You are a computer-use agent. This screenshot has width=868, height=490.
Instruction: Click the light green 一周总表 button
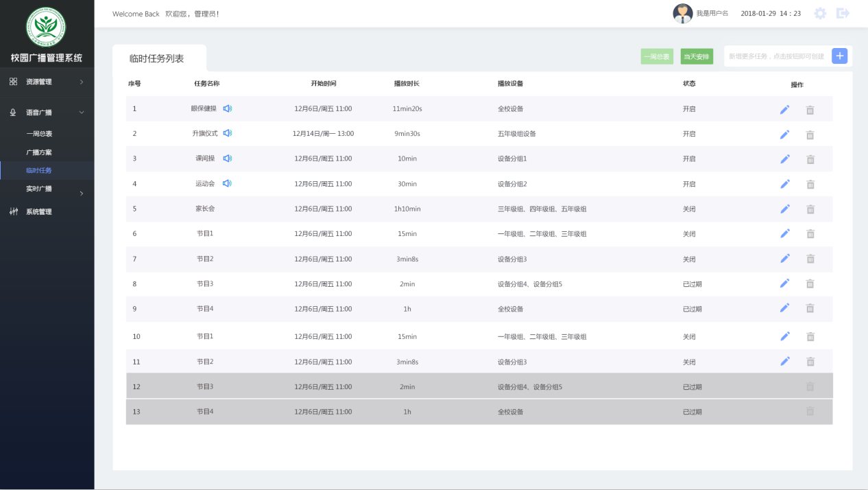(656, 56)
